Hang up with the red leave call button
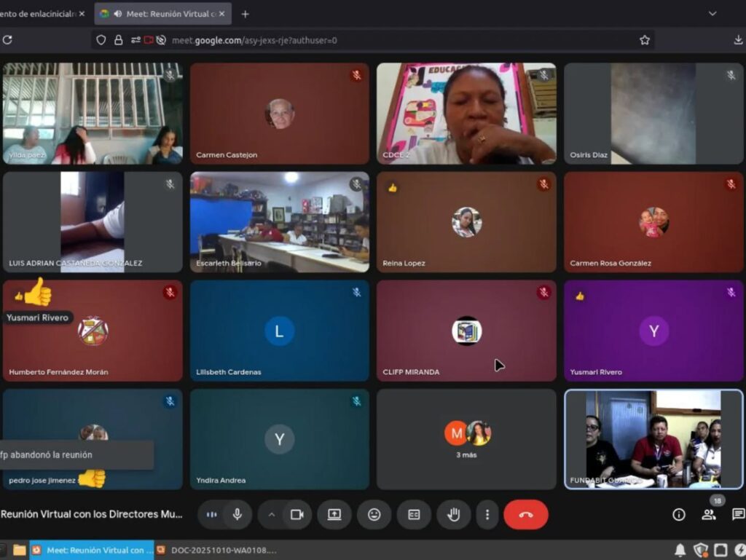The width and height of the screenshot is (746, 560). 525,515
